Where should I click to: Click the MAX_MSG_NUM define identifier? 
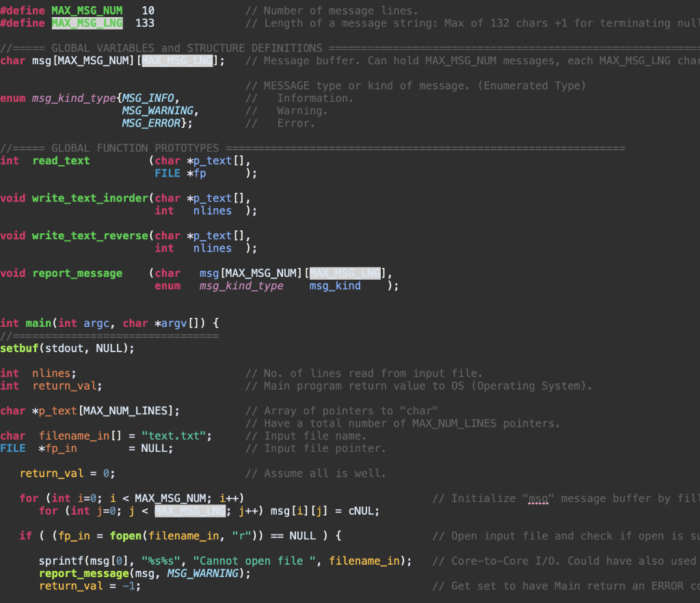pos(87,10)
